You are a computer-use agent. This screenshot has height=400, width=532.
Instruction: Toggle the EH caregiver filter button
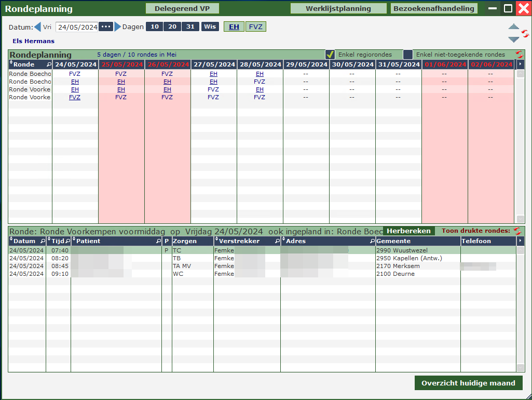click(234, 27)
